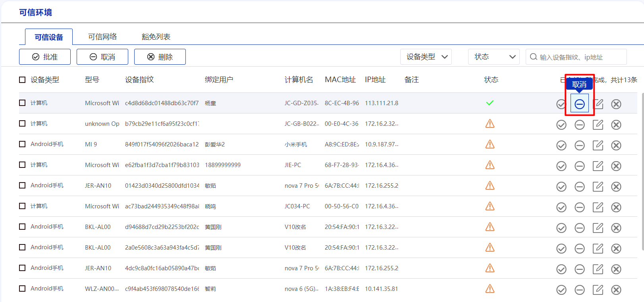Switch to the 可信设备 tab

click(x=49, y=37)
